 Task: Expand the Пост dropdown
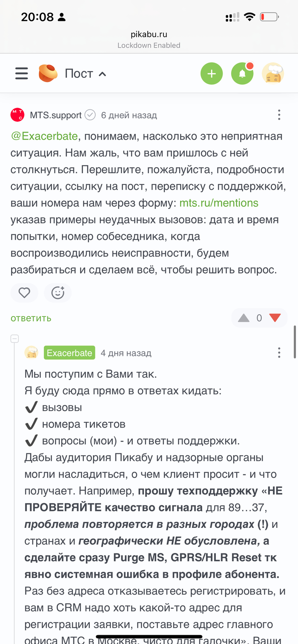85,74
